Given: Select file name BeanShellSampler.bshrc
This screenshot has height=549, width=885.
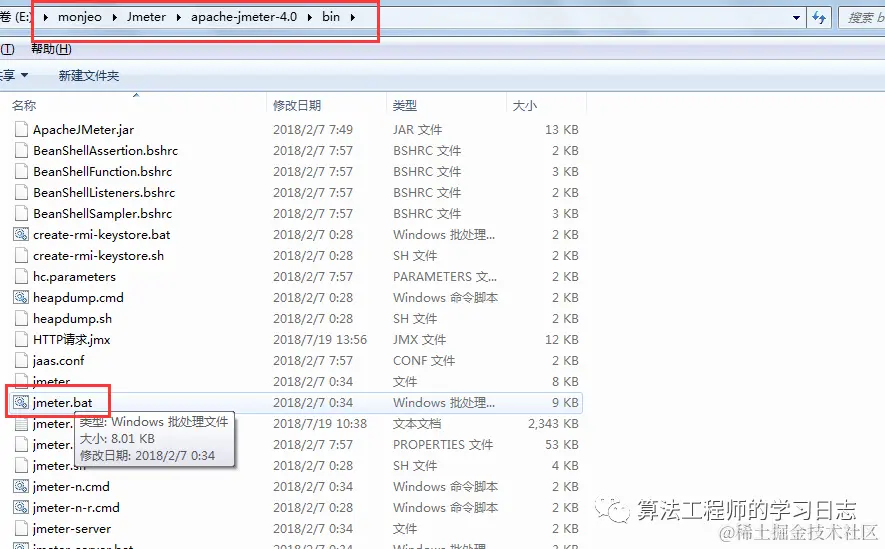Looking at the screenshot, I should [103, 213].
